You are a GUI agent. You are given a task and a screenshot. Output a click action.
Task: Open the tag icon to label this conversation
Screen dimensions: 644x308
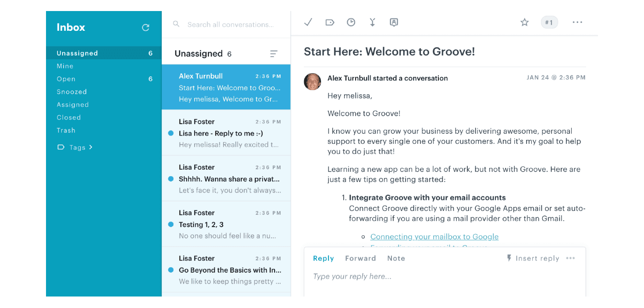[329, 22]
